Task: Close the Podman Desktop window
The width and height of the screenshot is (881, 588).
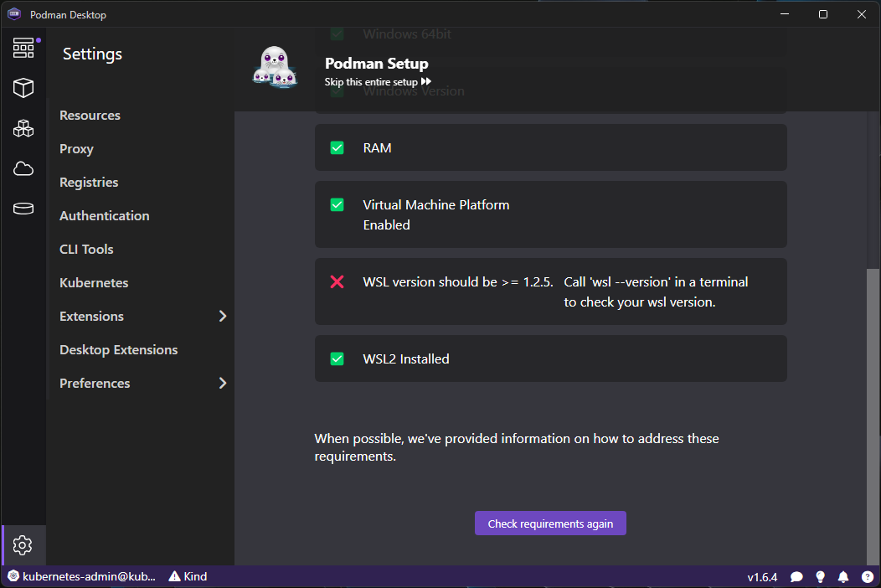Action: [862, 14]
